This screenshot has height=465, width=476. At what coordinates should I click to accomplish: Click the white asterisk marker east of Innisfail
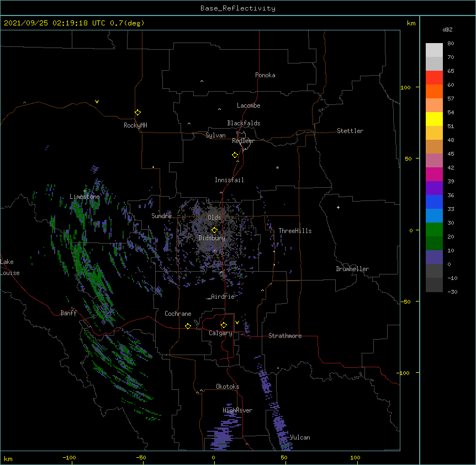[277, 167]
